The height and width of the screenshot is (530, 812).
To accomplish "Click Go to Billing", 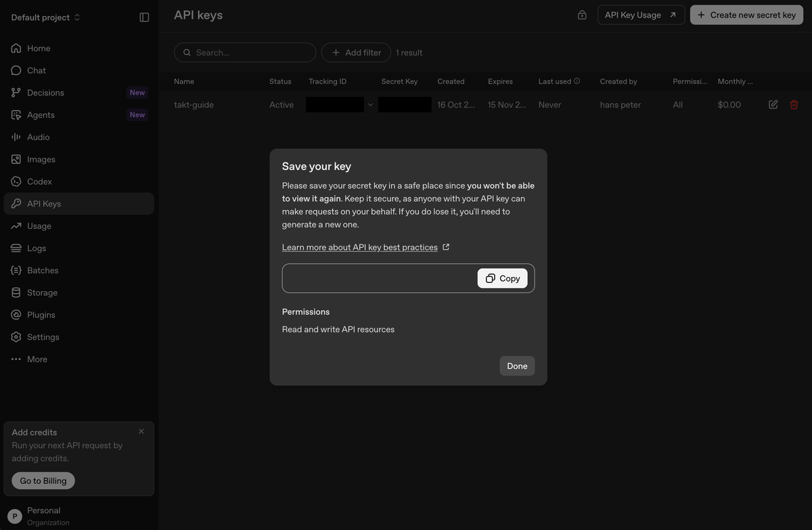I will click(x=43, y=481).
